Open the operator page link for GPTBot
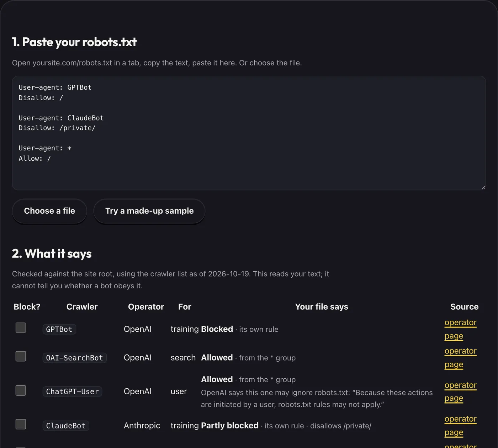This screenshot has height=448, width=498. [x=460, y=329]
